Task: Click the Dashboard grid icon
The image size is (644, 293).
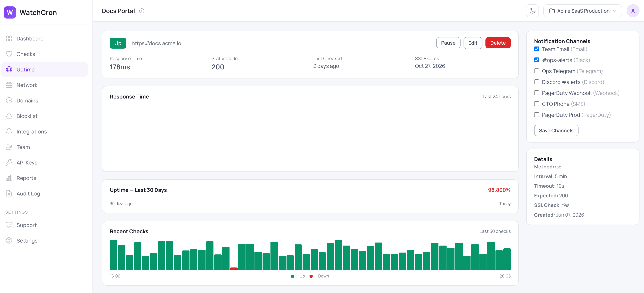Action: coord(9,38)
